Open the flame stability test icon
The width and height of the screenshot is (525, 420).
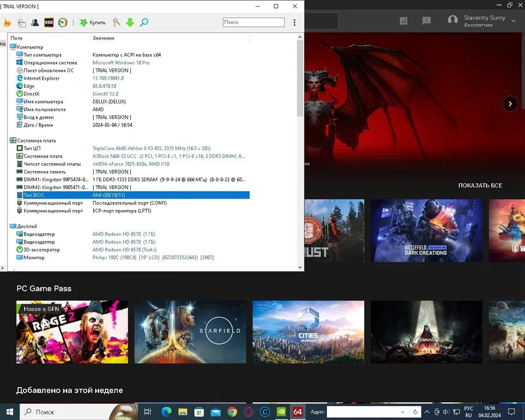pos(7,23)
